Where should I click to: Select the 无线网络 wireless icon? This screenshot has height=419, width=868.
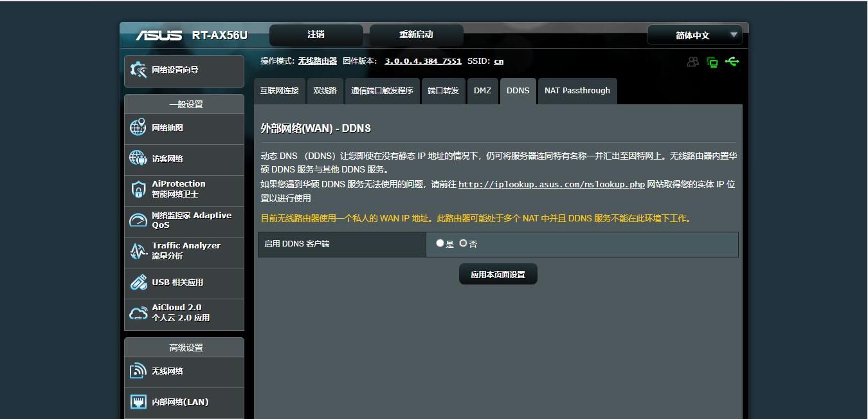[x=138, y=371]
